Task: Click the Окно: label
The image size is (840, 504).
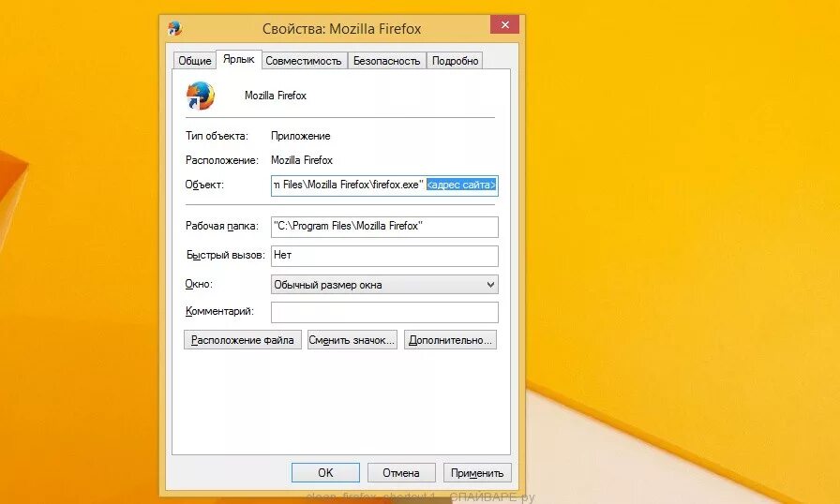Action: point(199,284)
